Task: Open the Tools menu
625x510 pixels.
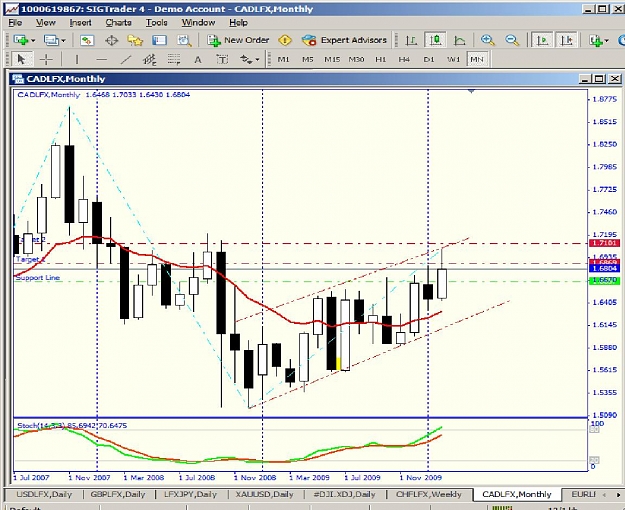Action: pyautogui.click(x=156, y=23)
